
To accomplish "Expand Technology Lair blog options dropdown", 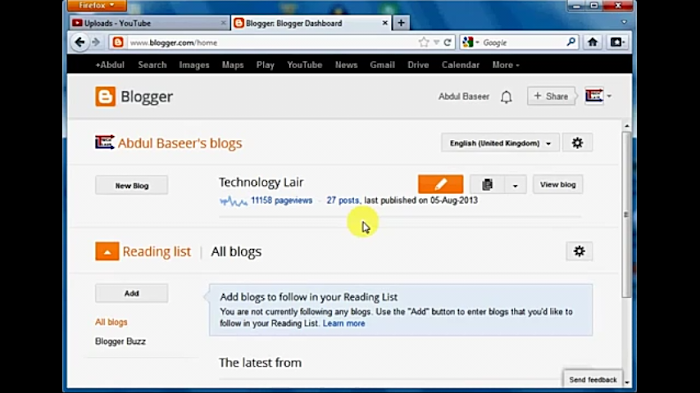I will pyautogui.click(x=515, y=185).
